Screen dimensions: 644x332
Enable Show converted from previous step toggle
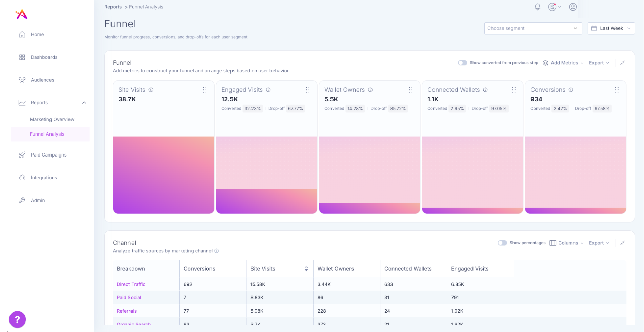(462, 63)
